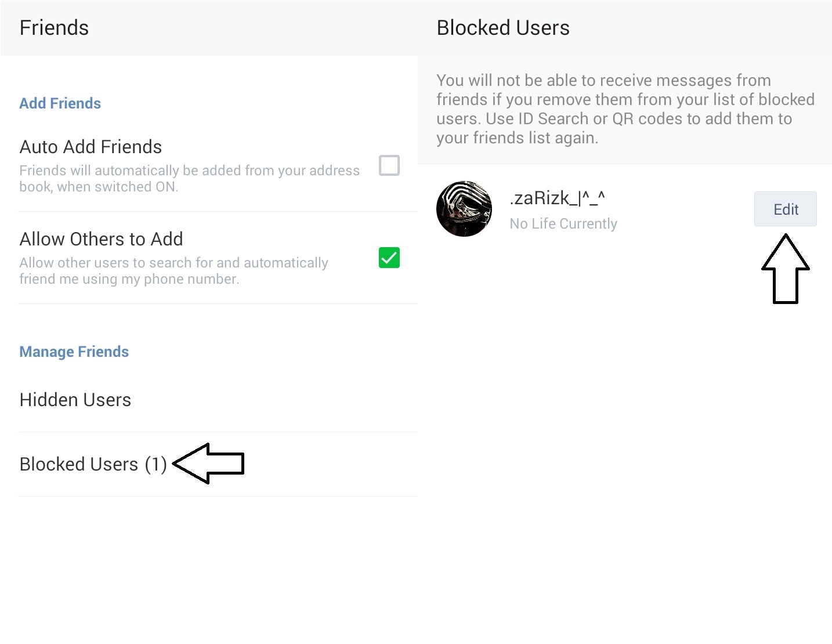Uncheck the green Allow Others to Add box
Viewport: 832px width, 644px height.
389,258
